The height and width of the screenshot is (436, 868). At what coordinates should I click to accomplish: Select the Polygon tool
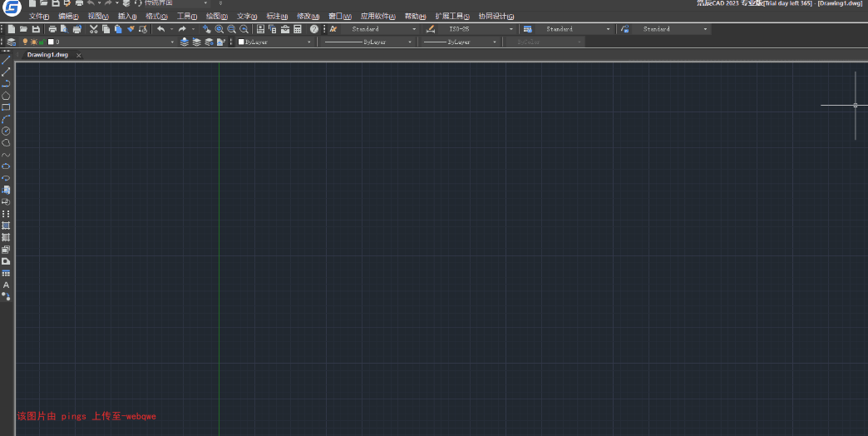[6, 96]
